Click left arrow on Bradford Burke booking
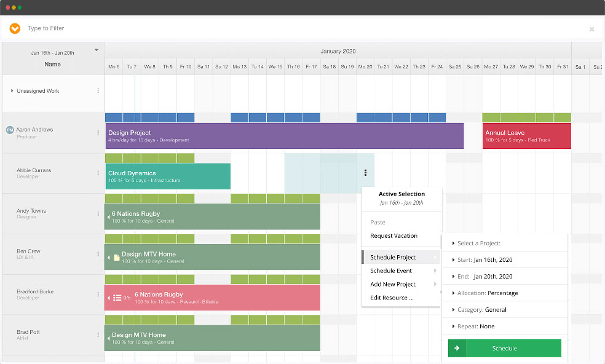The width and height of the screenshot is (605, 364). (x=108, y=298)
